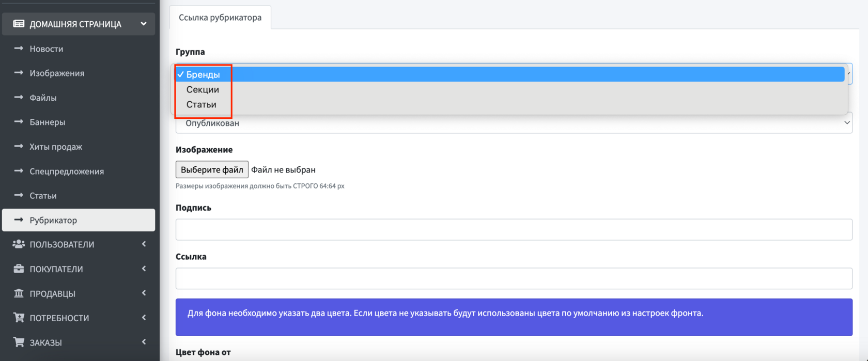
Task: Click the Продавцы bank building icon
Action: (19, 293)
